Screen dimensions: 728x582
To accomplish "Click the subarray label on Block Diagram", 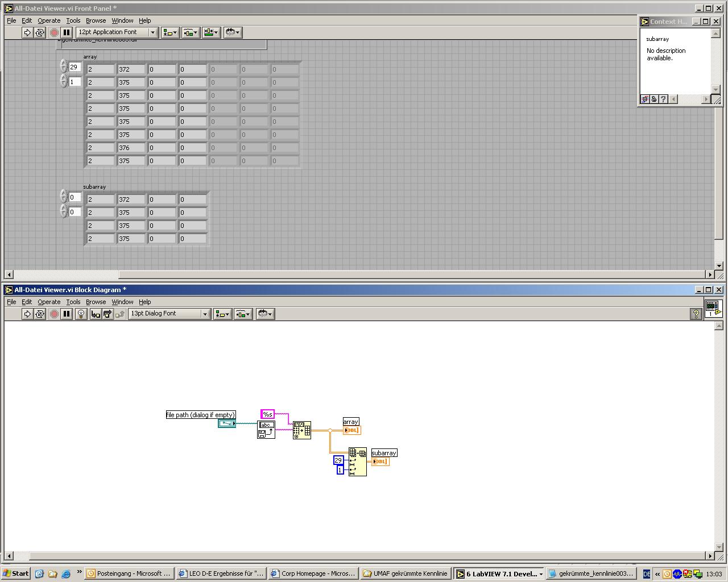I will pyautogui.click(x=384, y=453).
